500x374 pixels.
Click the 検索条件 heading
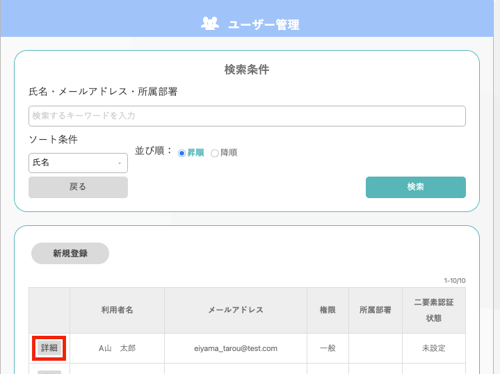(x=247, y=70)
